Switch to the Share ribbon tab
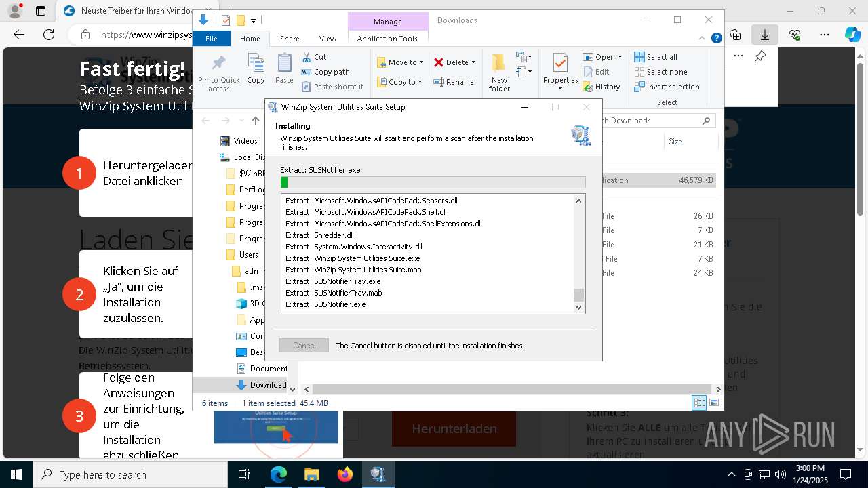Viewport: 868px width, 488px height. (x=290, y=39)
